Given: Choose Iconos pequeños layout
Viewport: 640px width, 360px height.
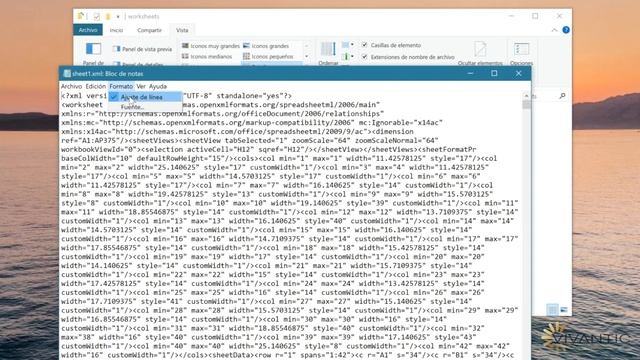Looking at the screenshot, I should (268, 56).
